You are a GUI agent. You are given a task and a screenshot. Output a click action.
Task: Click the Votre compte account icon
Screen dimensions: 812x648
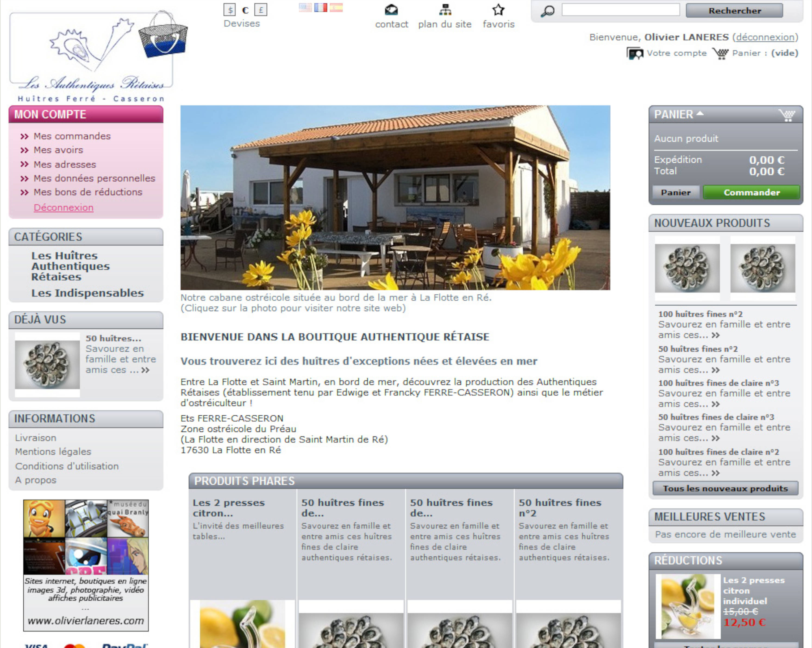[635, 53]
